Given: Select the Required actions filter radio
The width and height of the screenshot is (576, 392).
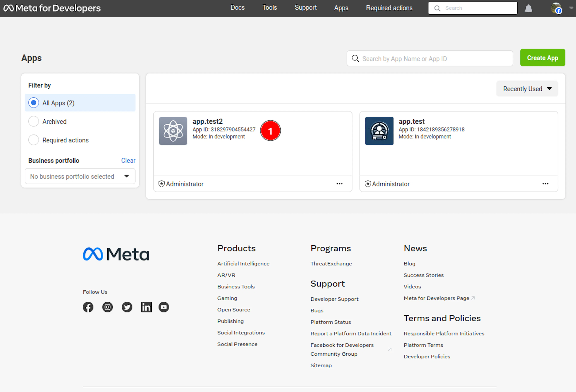Looking at the screenshot, I should 33,140.
